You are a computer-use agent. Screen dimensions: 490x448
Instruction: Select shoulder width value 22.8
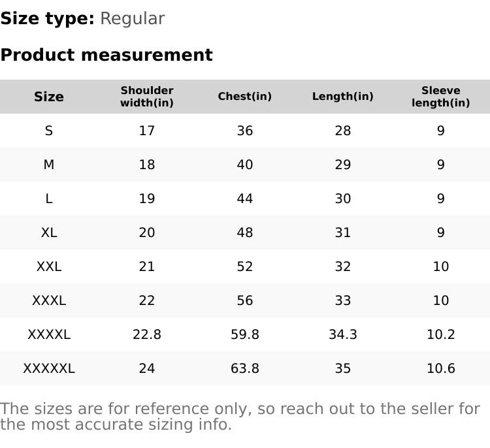click(147, 334)
